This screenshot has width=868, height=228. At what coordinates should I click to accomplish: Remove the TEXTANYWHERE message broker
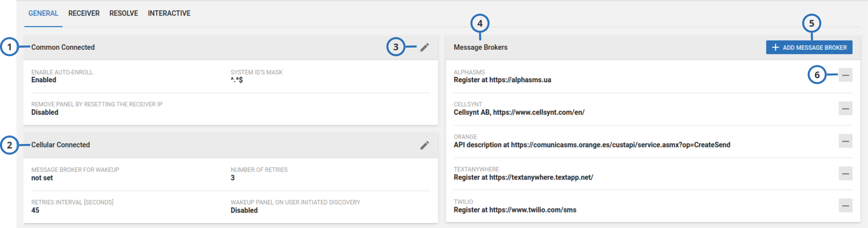coord(845,174)
